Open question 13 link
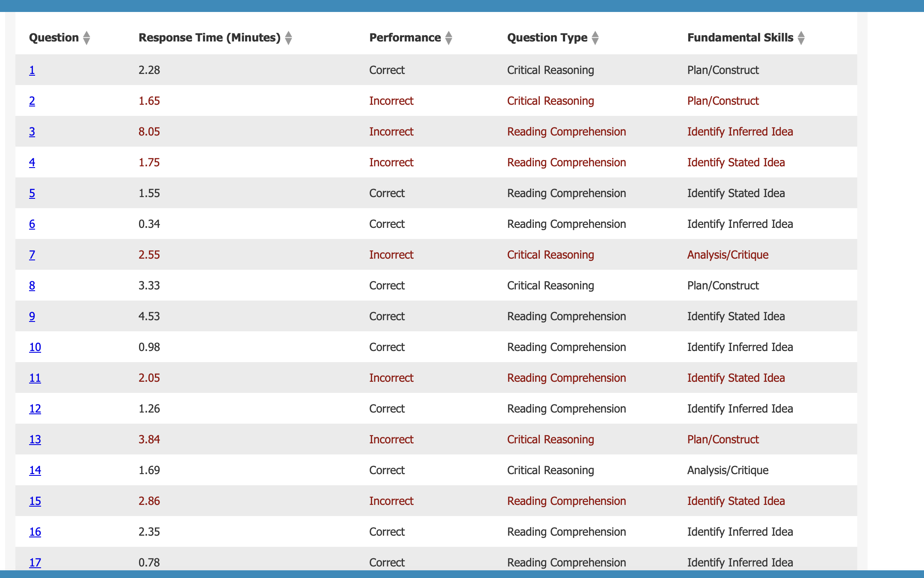 [35, 439]
